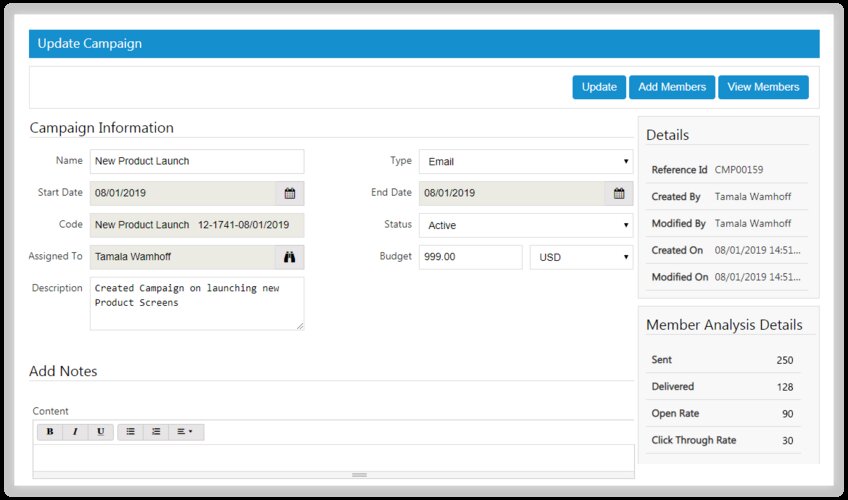
Task: Open View Members
Action: click(x=763, y=87)
